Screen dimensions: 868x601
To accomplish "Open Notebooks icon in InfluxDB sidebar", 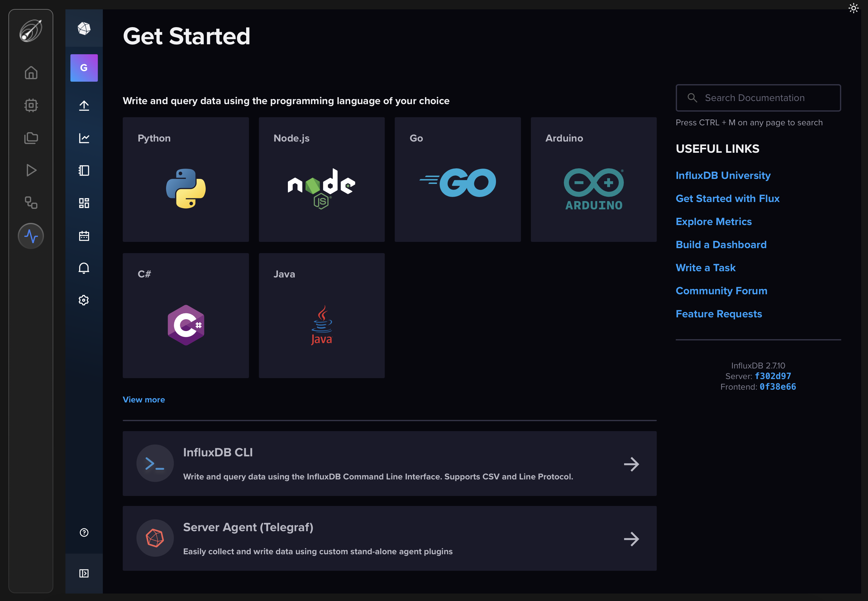I will click(84, 171).
